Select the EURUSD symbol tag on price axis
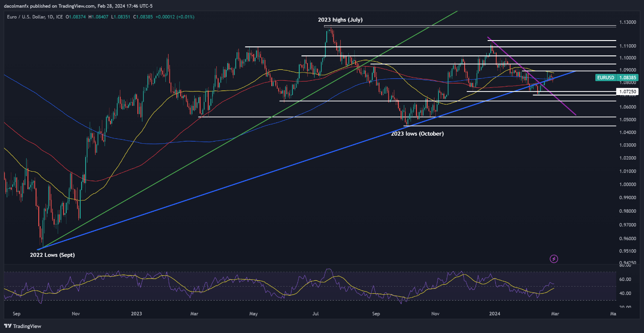 coord(605,78)
